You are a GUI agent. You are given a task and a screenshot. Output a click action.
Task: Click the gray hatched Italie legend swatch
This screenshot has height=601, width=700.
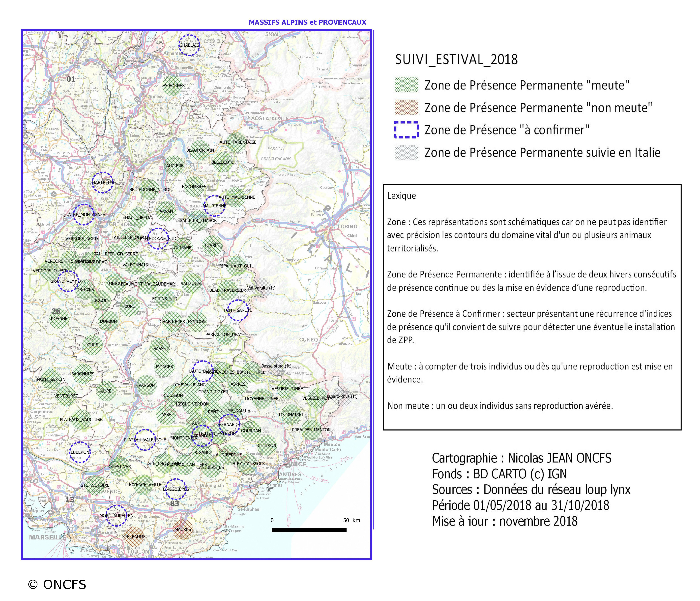(407, 152)
